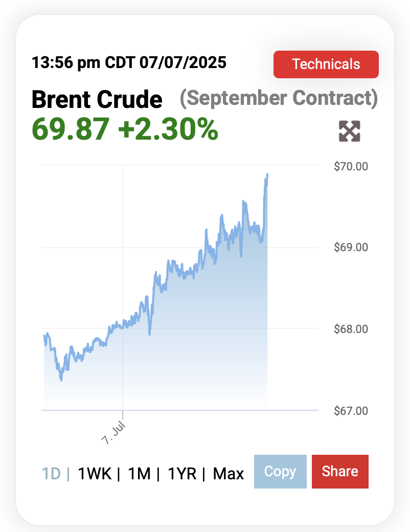Click the +2.30% change percentage
The height and width of the screenshot is (532, 410).
pos(168,129)
